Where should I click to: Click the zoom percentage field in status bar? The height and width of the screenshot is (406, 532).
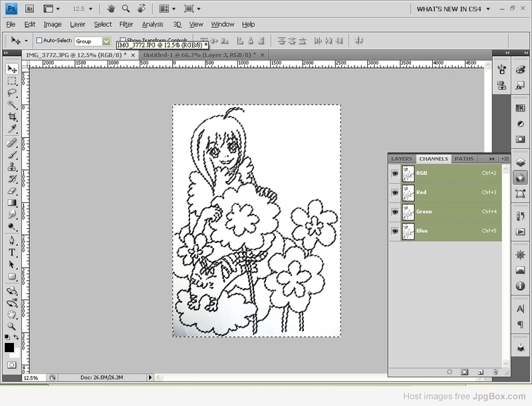[34, 378]
